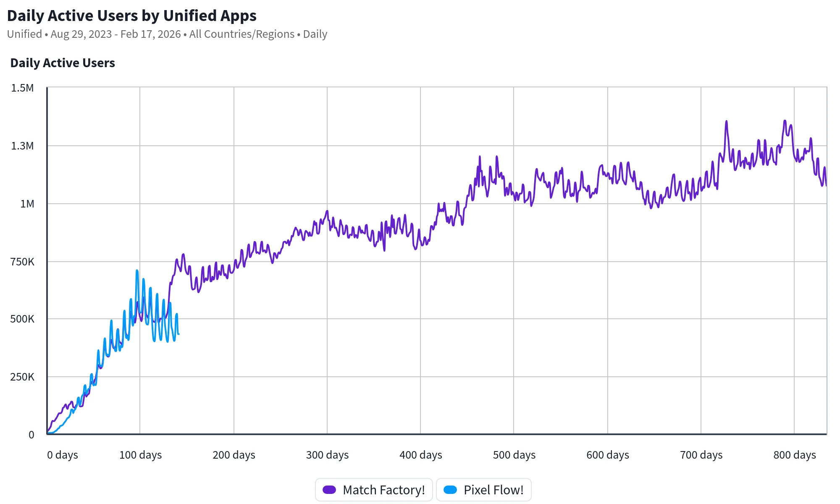Toggle the Match Factory! legend item
The width and height of the screenshot is (840, 504).
point(374,490)
